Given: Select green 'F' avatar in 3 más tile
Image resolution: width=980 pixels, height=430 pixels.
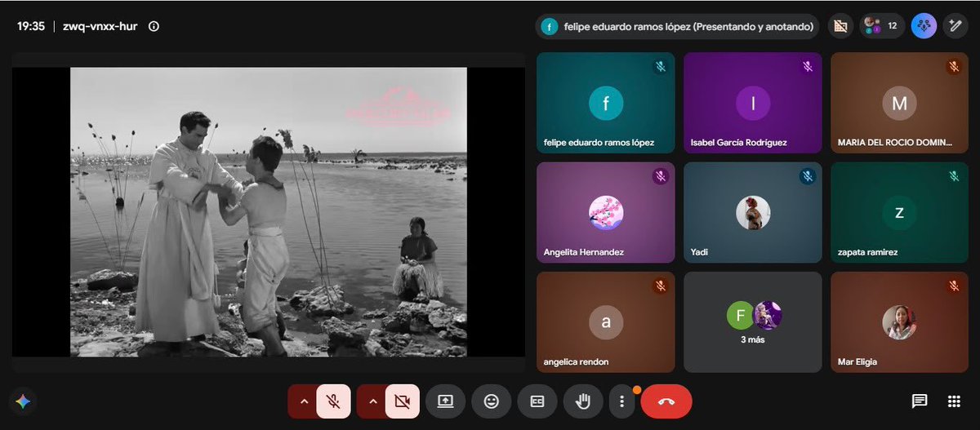Looking at the screenshot, I should 741,315.
